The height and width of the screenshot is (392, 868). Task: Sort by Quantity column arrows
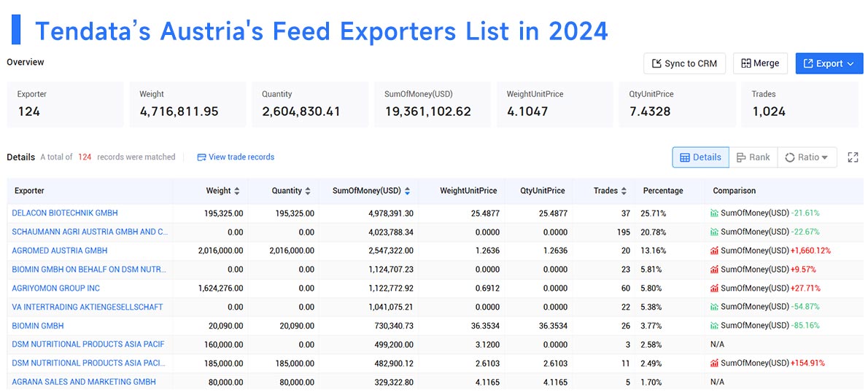pyautogui.click(x=308, y=191)
